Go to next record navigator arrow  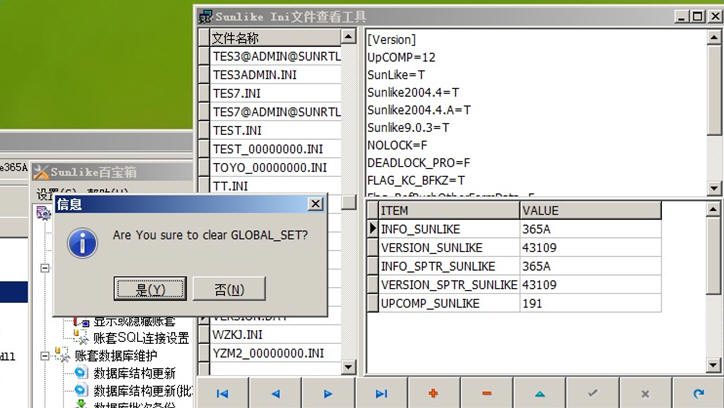[x=328, y=393]
